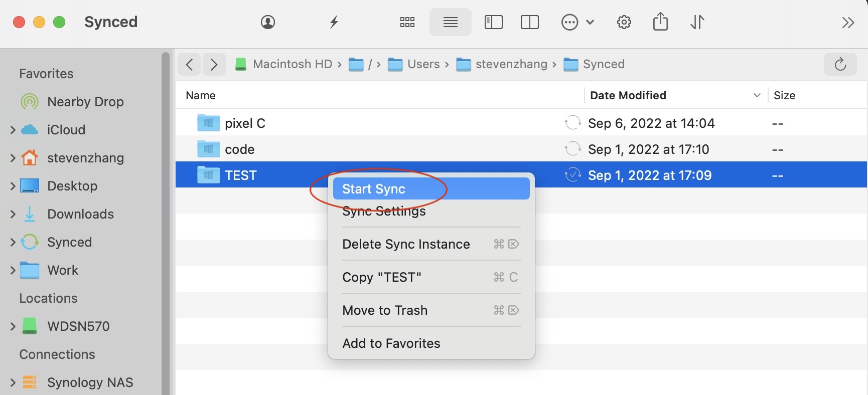The height and width of the screenshot is (395, 868).
Task: Open the account profile icon in toolbar
Action: click(x=268, y=22)
